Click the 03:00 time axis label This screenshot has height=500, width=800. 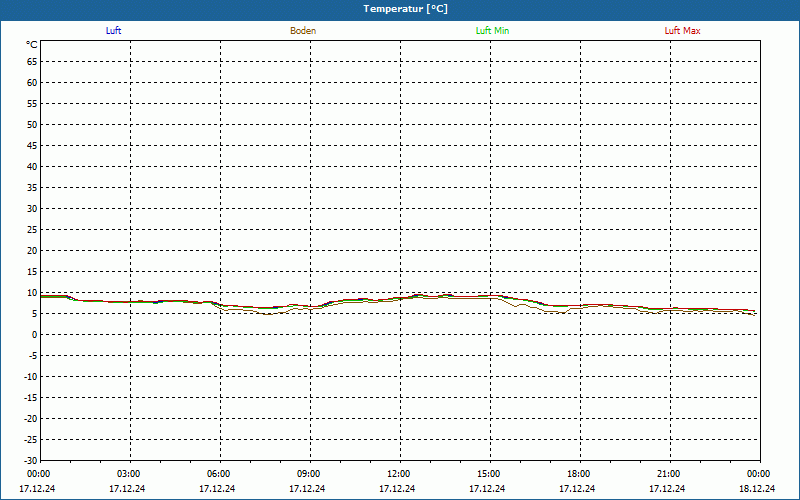[129, 474]
